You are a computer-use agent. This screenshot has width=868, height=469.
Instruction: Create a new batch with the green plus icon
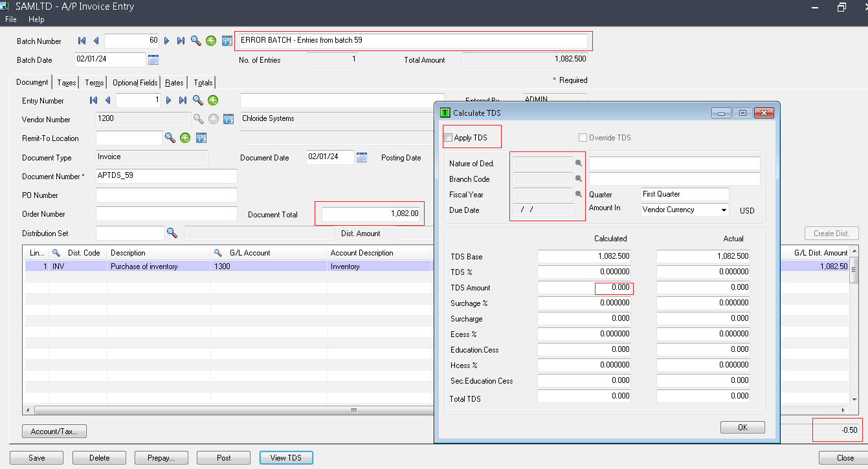click(x=210, y=41)
